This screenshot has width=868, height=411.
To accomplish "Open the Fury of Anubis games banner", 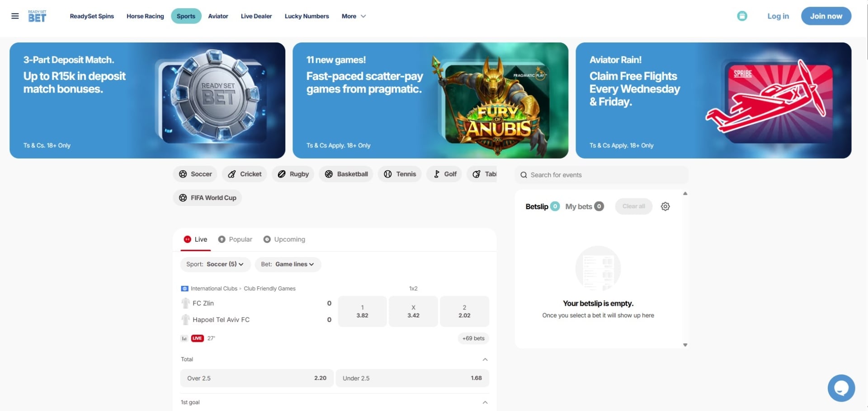I will click(430, 100).
